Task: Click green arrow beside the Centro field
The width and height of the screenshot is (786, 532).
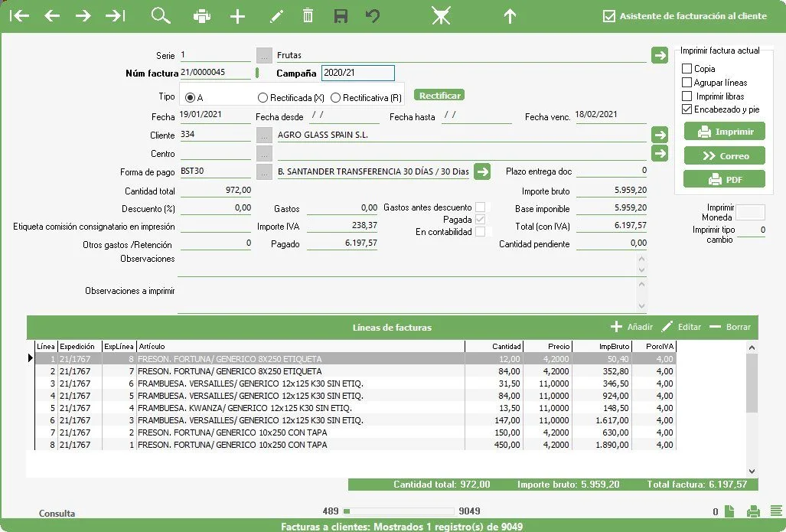Action: [660, 153]
